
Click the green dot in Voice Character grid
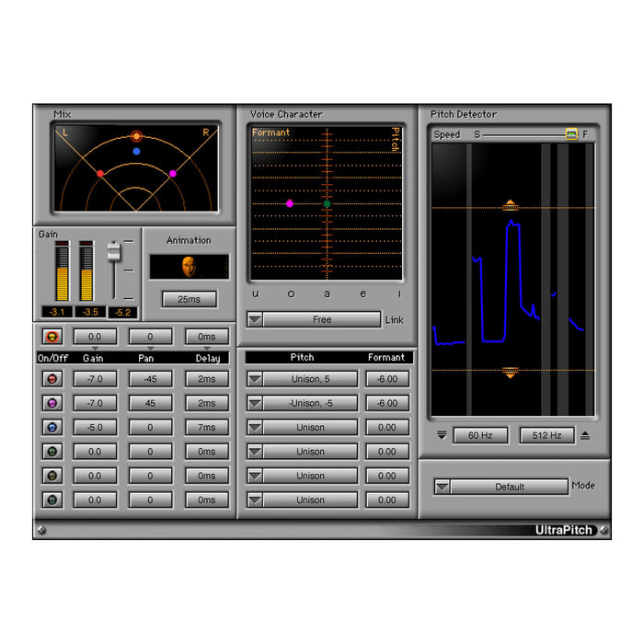pyautogui.click(x=327, y=203)
